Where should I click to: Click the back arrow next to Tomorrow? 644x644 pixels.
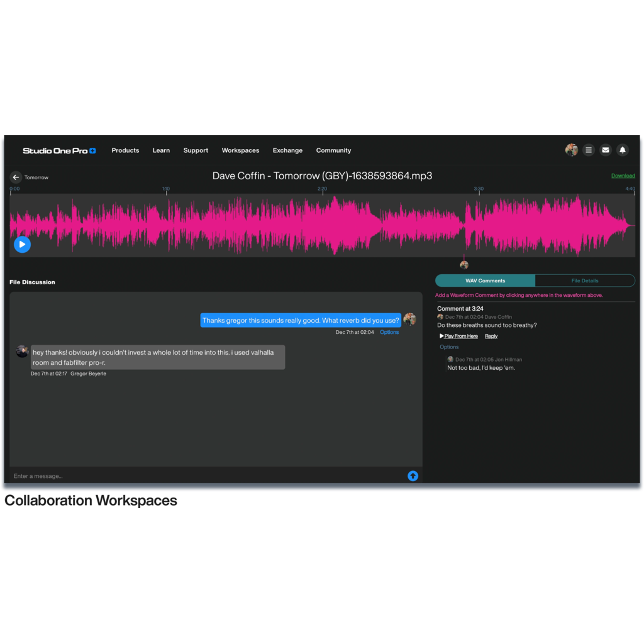click(16, 177)
